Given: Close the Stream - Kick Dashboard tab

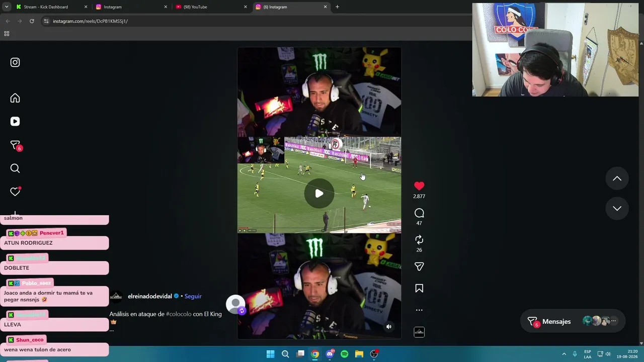Looking at the screenshot, I should coord(86,7).
